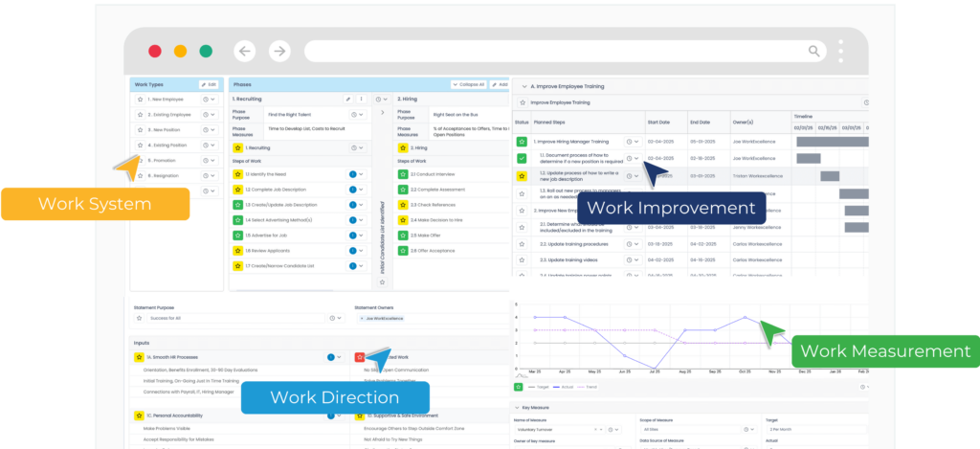
Task: Click star icon for 1.1 Identify the Need
Action: [x=237, y=174]
